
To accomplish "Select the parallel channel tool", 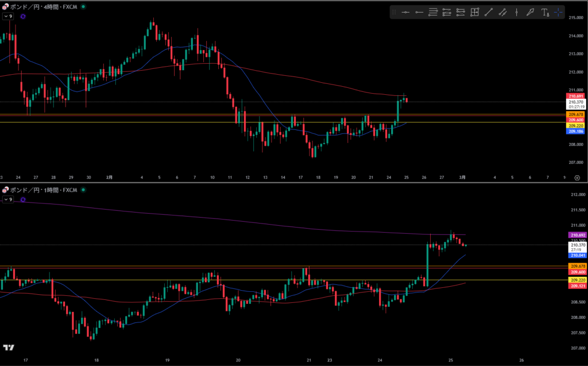I will click(x=502, y=12).
